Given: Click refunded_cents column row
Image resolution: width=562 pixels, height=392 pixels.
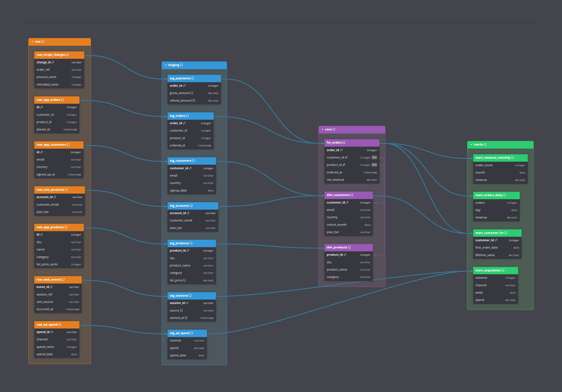Looking at the screenshot, I should pyautogui.click(x=59, y=85).
